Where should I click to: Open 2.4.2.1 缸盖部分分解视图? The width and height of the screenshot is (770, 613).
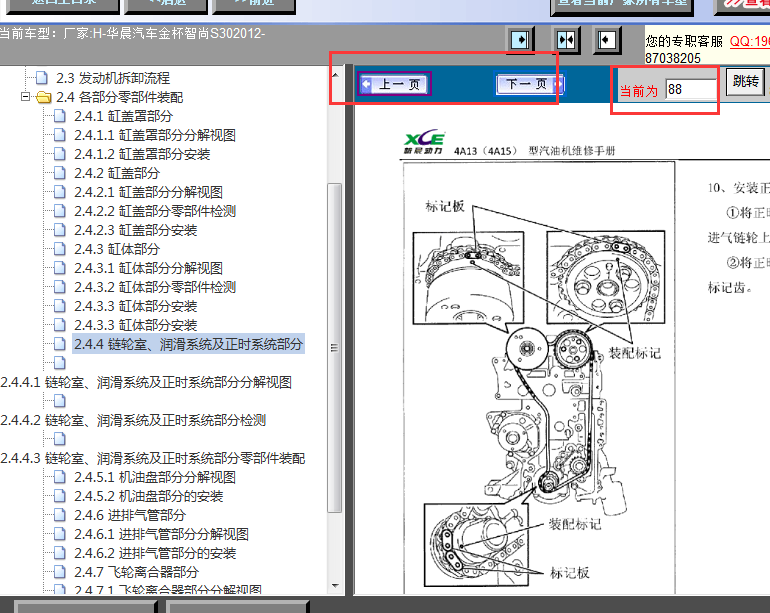click(x=148, y=192)
